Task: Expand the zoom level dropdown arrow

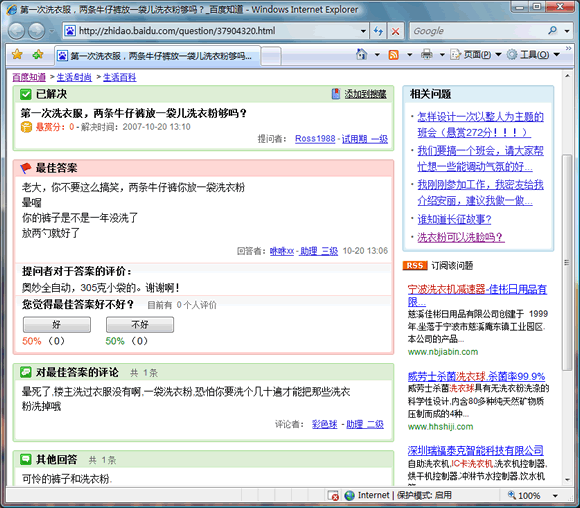Action: coord(555,496)
